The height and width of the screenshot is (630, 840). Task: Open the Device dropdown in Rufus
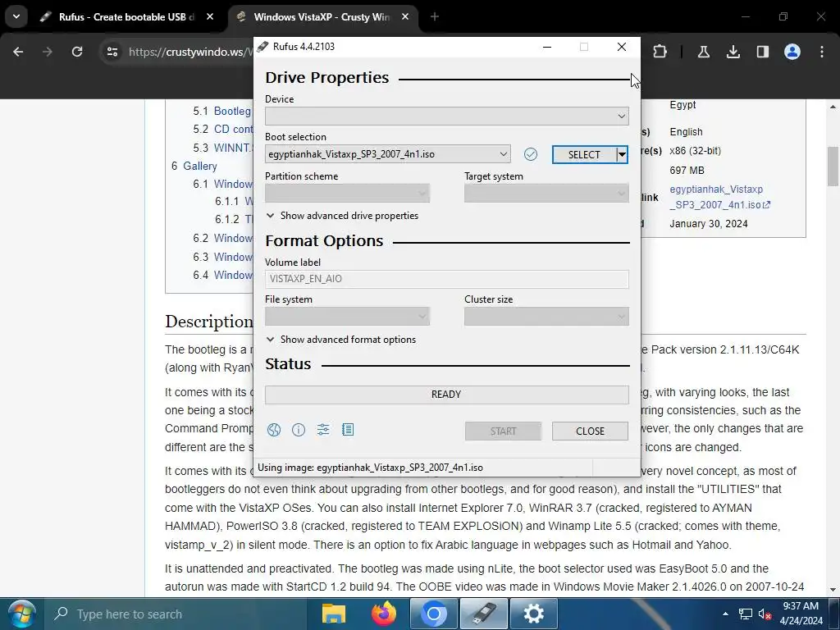[x=447, y=116]
